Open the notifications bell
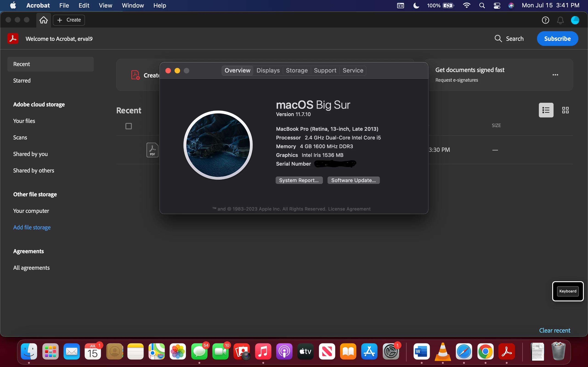Screen dimensions: 588x367 560,20
